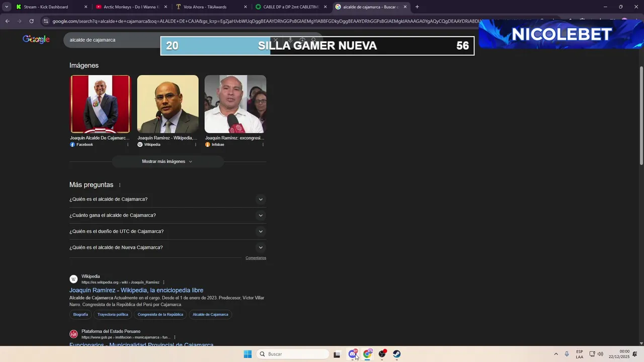Close the CABLE DP tab
Screen dimensions: 644x362
coord(325,7)
